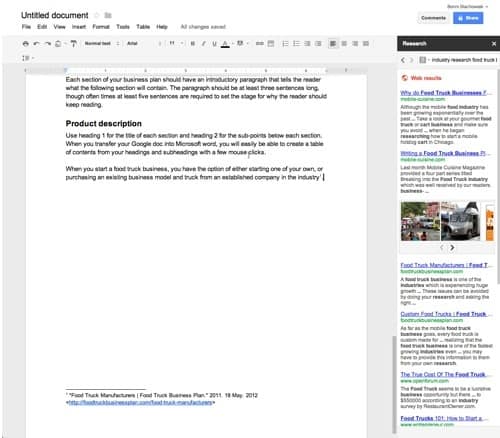500x438 pixels.
Task: Open 'Writing a Food Truck Business' result
Action: pyautogui.click(x=445, y=153)
